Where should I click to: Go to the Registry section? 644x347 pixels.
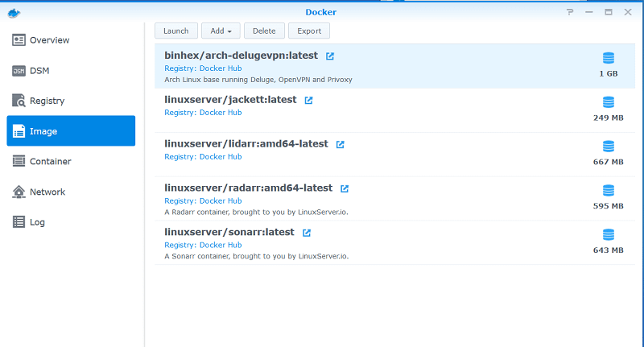tap(71, 101)
